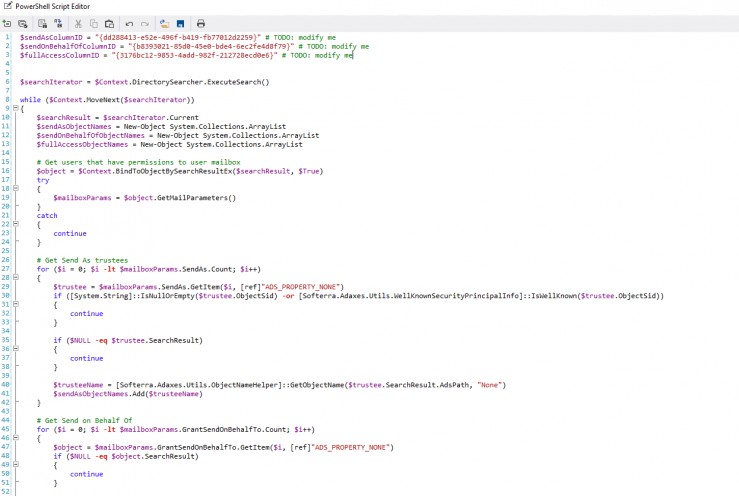Click the first toolbar icon with green plus
The height and width of the screenshot is (496, 739).
(x=7, y=24)
